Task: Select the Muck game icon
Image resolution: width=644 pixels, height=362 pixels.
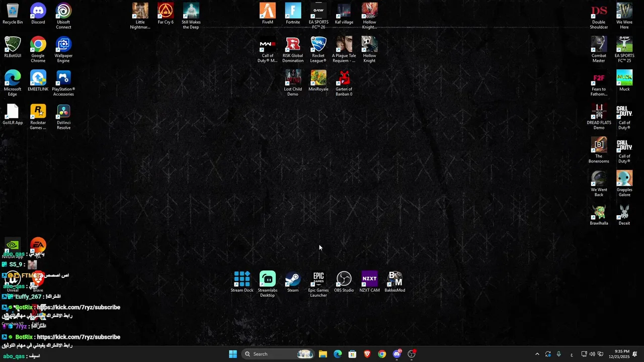Action: tap(624, 81)
